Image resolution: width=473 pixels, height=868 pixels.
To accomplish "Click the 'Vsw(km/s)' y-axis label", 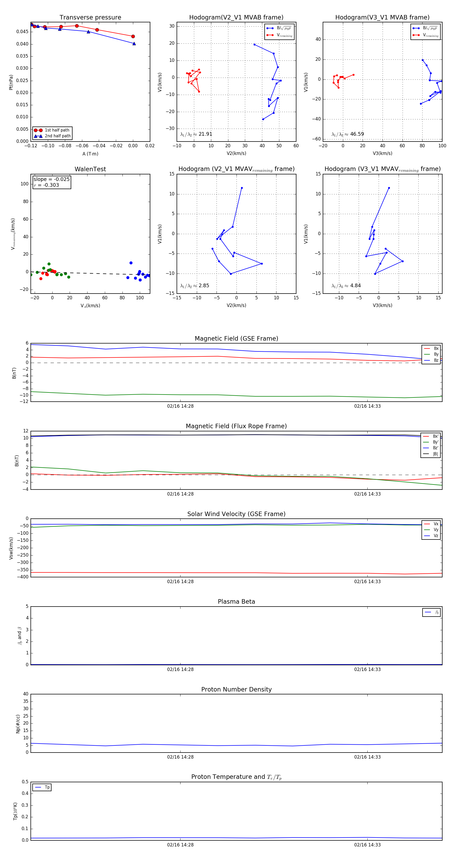I will [11, 548].
